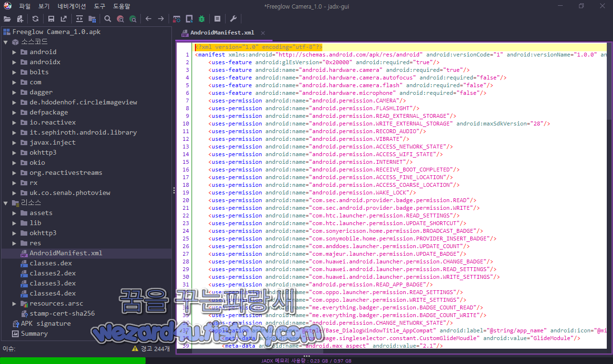The height and width of the screenshot is (364, 613).
Task: Open the 파일 menu
Action: pyautogui.click(x=25, y=6)
